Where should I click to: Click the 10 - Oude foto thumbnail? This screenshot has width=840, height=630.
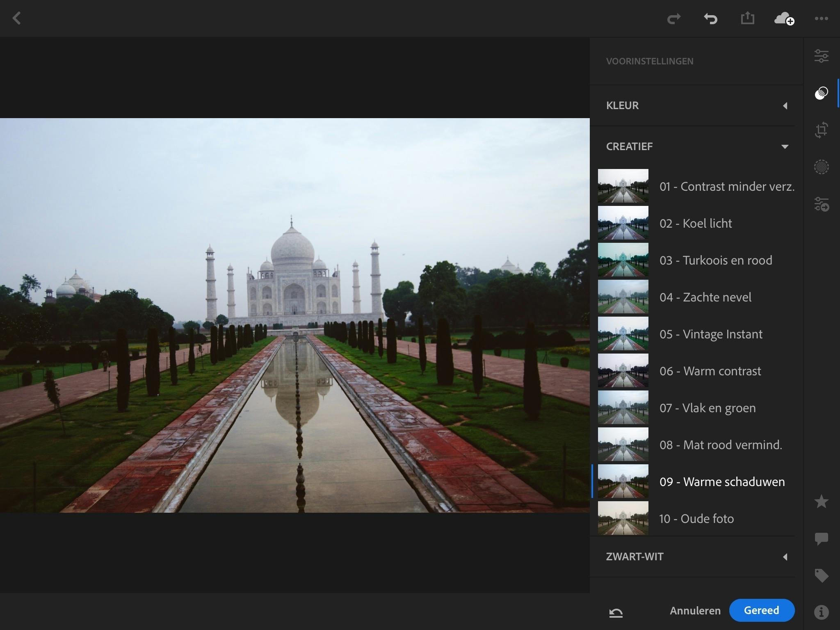click(x=623, y=518)
